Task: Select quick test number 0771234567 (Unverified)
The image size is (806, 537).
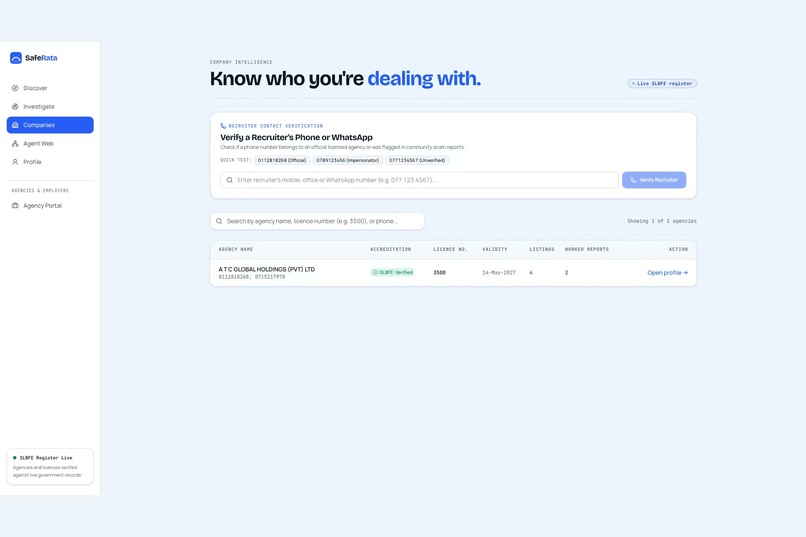Action: point(417,160)
